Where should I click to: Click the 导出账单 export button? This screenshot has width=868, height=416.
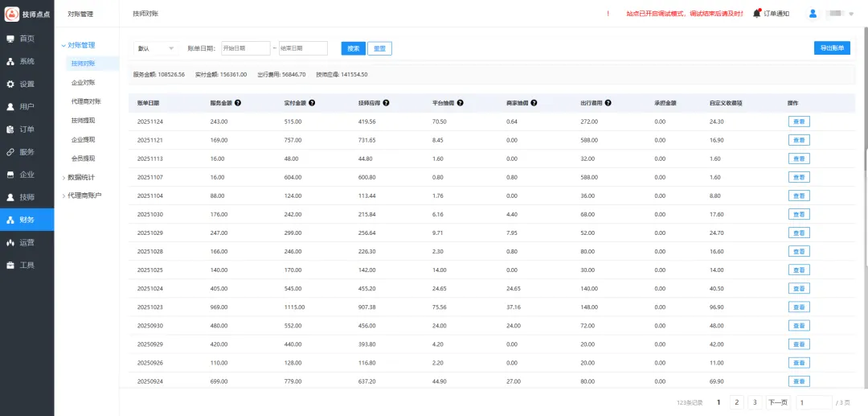click(x=832, y=48)
